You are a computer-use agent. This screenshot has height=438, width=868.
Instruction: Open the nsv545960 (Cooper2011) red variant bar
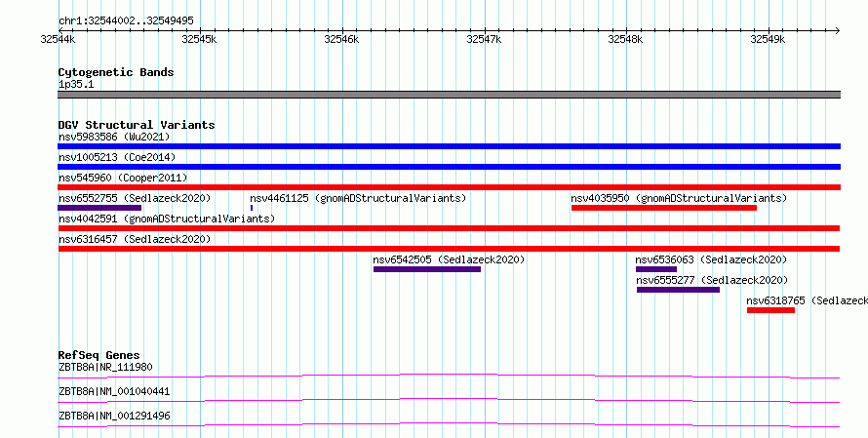click(x=449, y=187)
